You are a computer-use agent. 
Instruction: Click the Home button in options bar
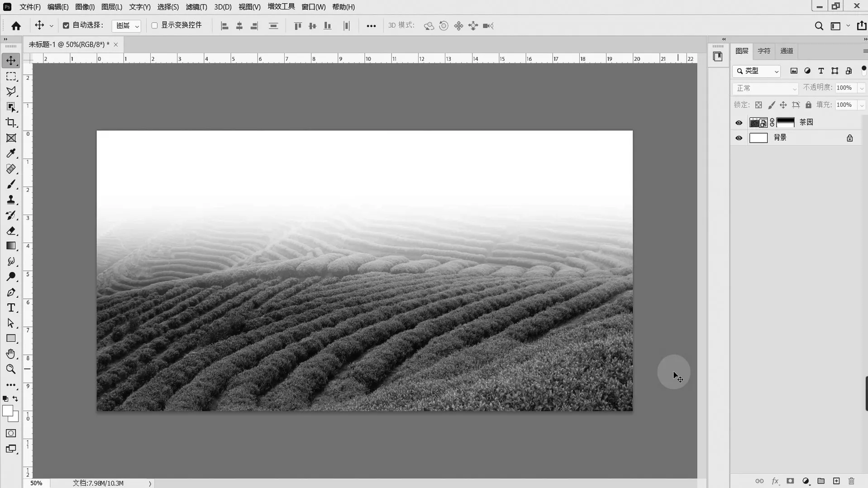(x=16, y=26)
